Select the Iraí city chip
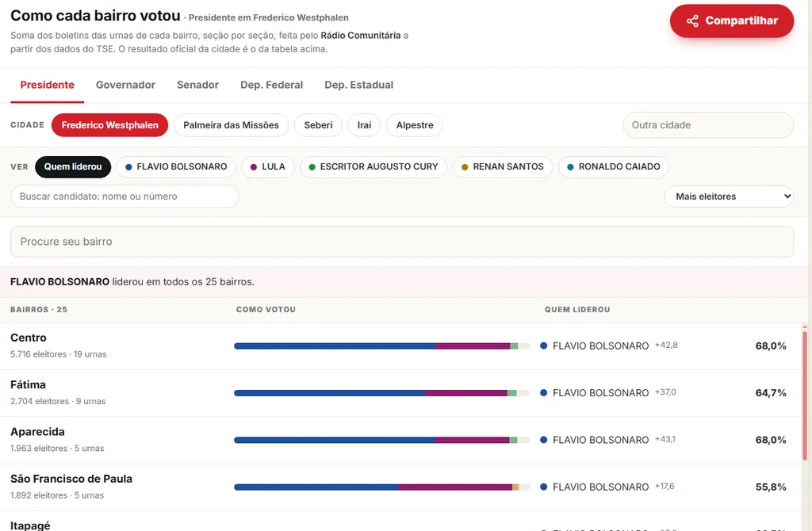 coord(364,125)
